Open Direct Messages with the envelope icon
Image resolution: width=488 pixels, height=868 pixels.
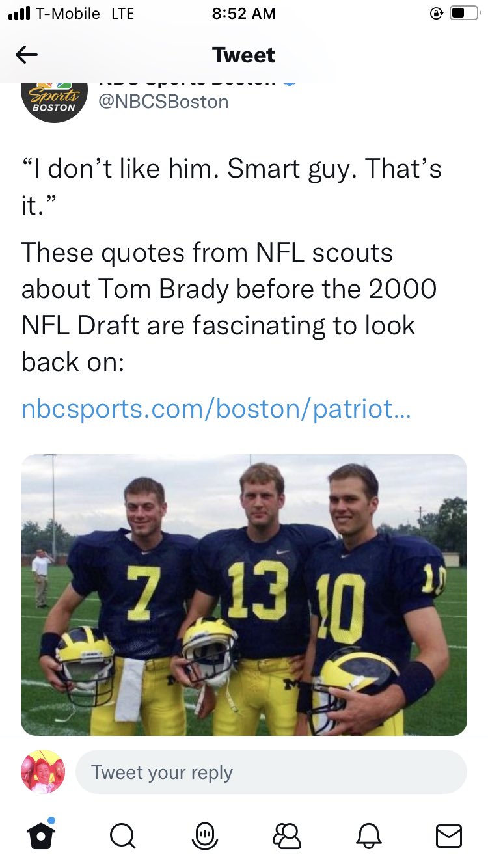click(449, 838)
